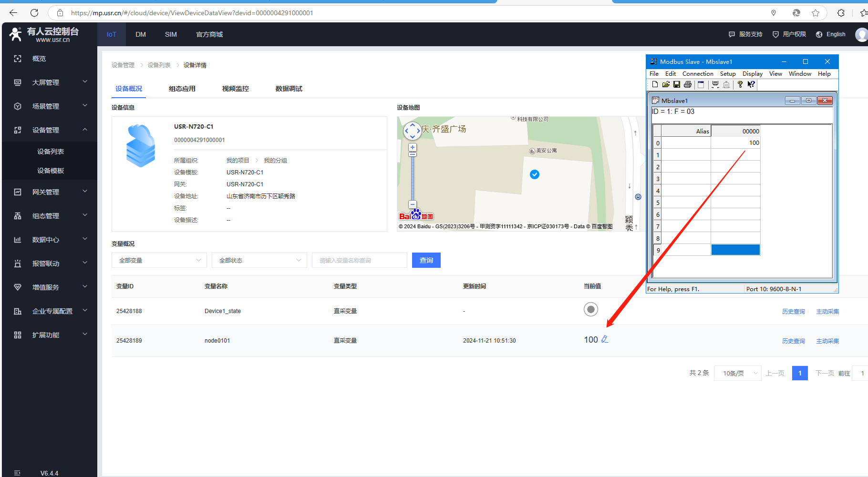Open the 10条/页 page size dropdown
Viewport: 868px width, 477px height.
tap(738, 373)
